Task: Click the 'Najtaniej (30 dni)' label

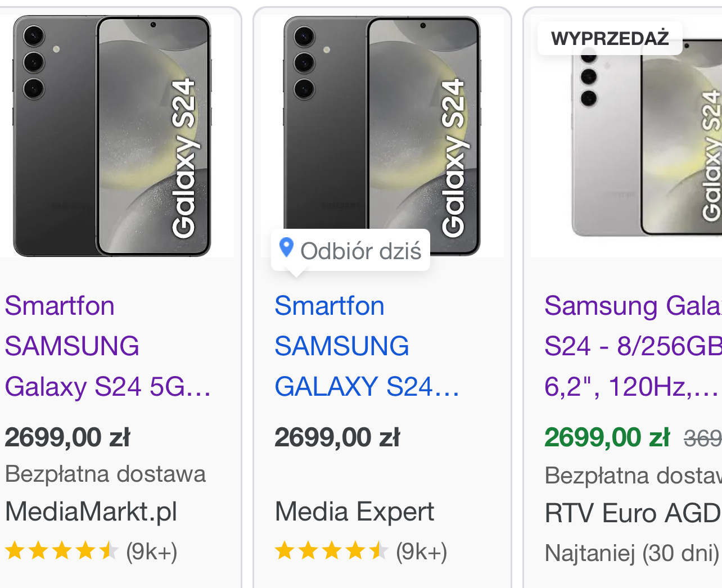Action: [632, 553]
